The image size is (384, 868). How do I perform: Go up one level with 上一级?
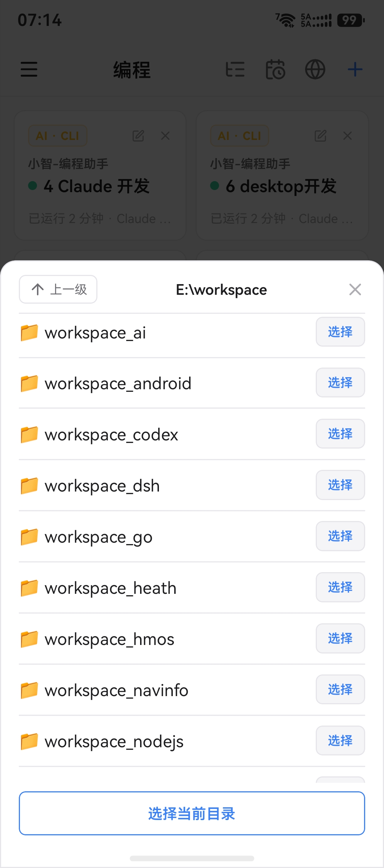[58, 289]
